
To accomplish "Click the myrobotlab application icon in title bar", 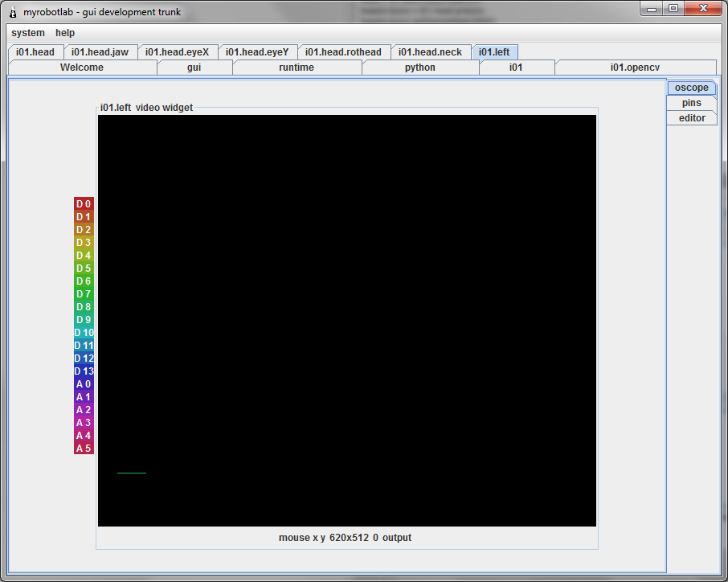I will [x=13, y=12].
